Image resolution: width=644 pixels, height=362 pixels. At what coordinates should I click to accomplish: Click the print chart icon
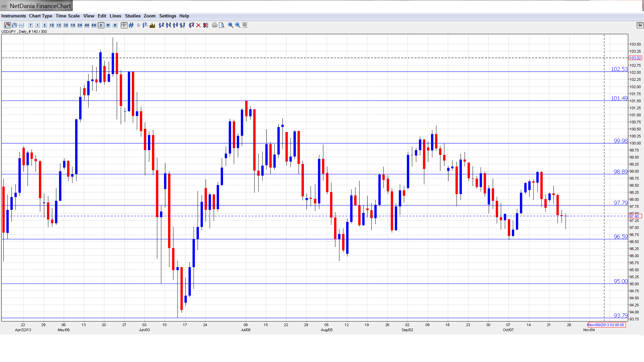click(x=215, y=25)
